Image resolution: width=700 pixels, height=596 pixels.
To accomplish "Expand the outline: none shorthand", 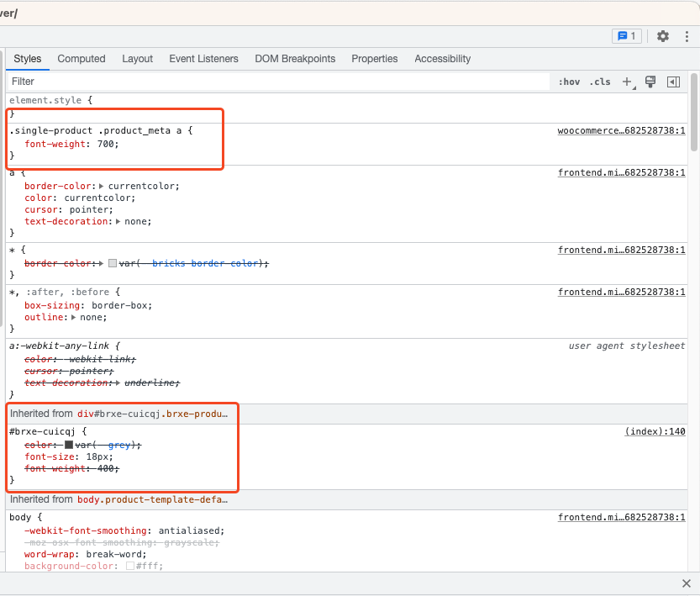I will tap(74, 317).
